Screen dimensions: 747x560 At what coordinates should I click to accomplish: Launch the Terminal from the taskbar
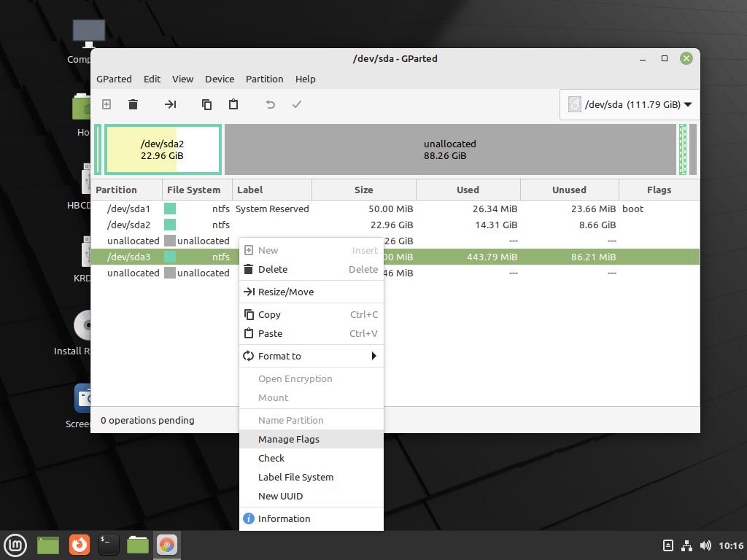[x=109, y=544]
